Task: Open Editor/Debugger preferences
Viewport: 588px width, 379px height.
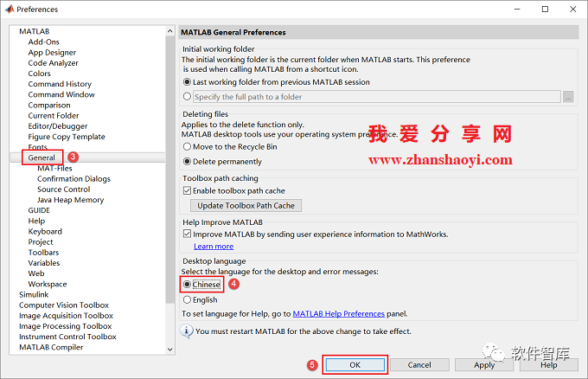Action: tap(58, 126)
